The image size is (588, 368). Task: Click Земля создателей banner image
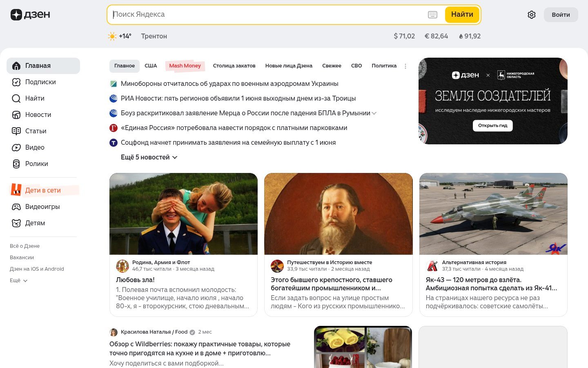[493, 101]
